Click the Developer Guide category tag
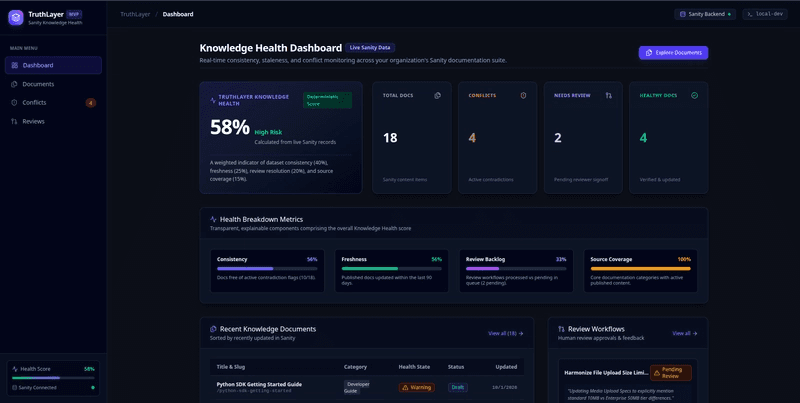Image resolution: width=800 pixels, height=403 pixels. pos(358,387)
